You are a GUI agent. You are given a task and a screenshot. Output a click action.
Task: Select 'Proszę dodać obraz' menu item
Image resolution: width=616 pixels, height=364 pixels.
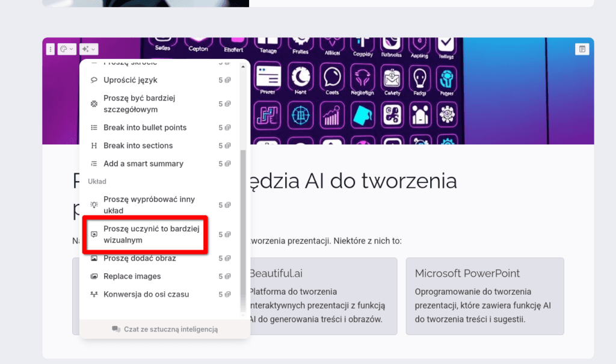point(160,258)
